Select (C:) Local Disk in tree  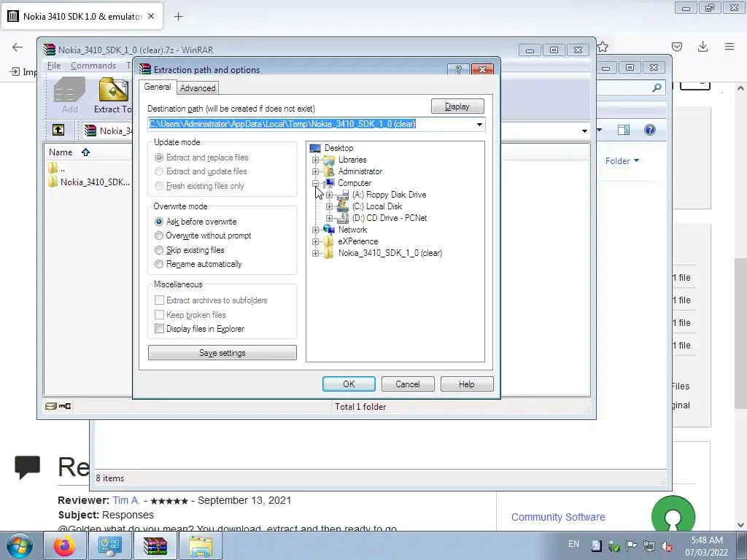[377, 206]
